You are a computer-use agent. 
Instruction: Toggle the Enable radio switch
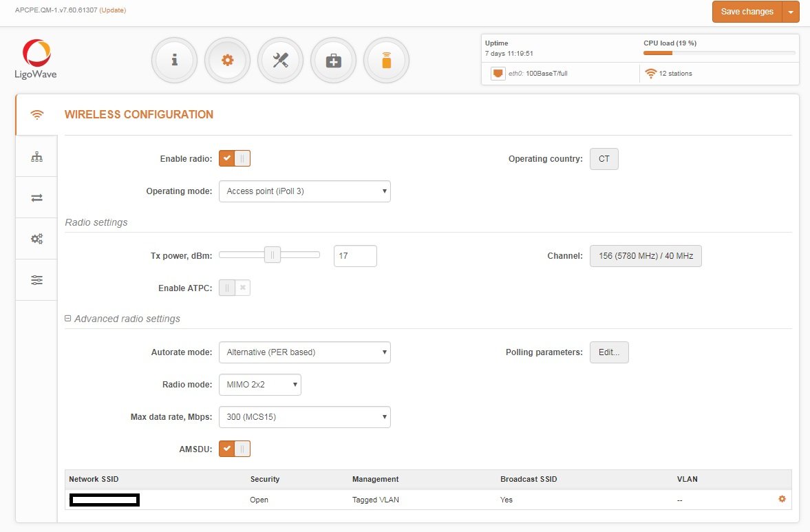tap(235, 158)
